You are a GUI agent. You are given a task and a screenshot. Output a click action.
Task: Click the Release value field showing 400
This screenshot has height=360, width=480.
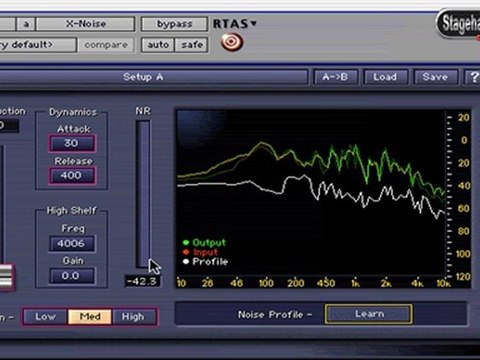click(x=72, y=176)
